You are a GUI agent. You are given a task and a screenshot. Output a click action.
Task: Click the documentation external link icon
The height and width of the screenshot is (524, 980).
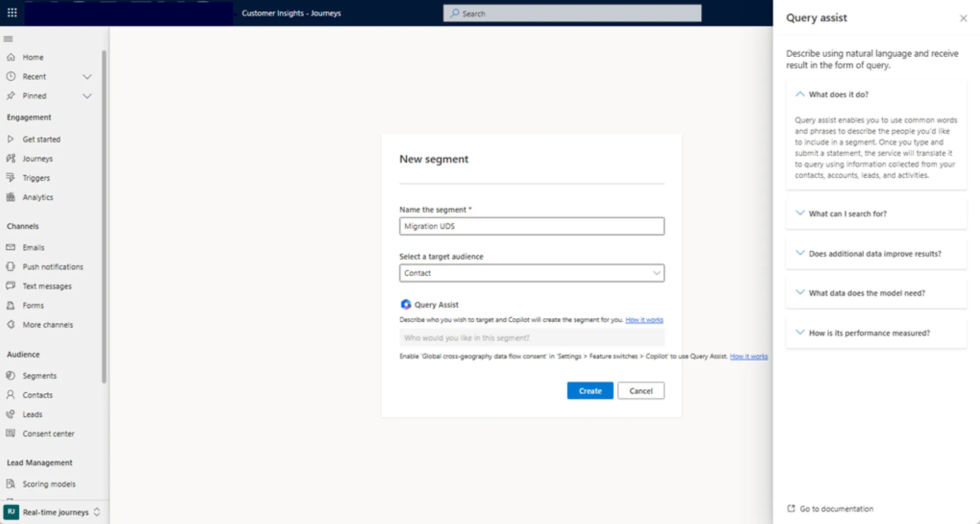pos(791,508)
